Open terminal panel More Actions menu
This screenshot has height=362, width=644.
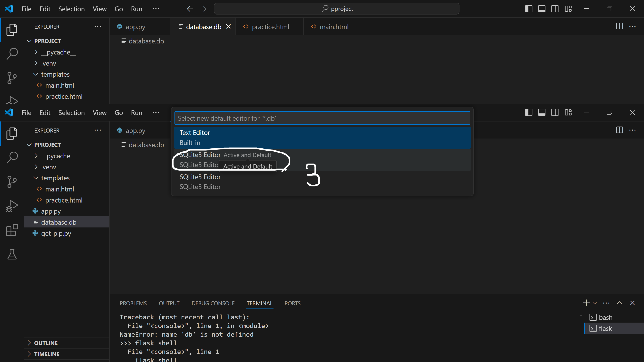click(x=606, y=303)
